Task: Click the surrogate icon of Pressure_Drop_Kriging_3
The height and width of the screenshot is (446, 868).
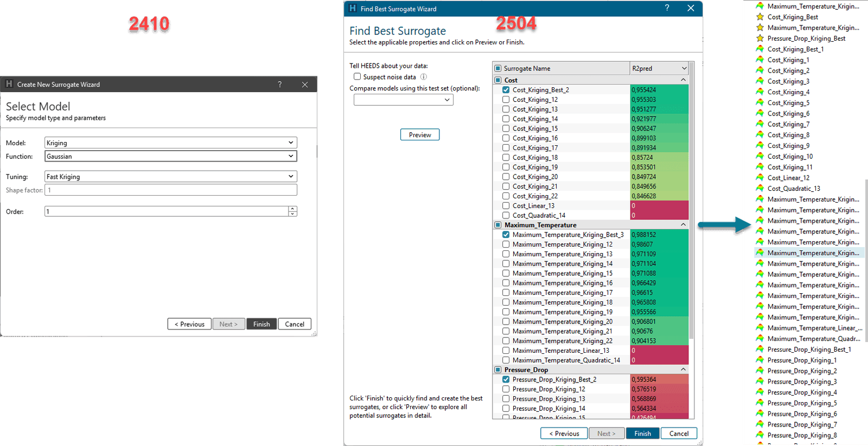Action: pyautogui.click(x=760, y=382)
